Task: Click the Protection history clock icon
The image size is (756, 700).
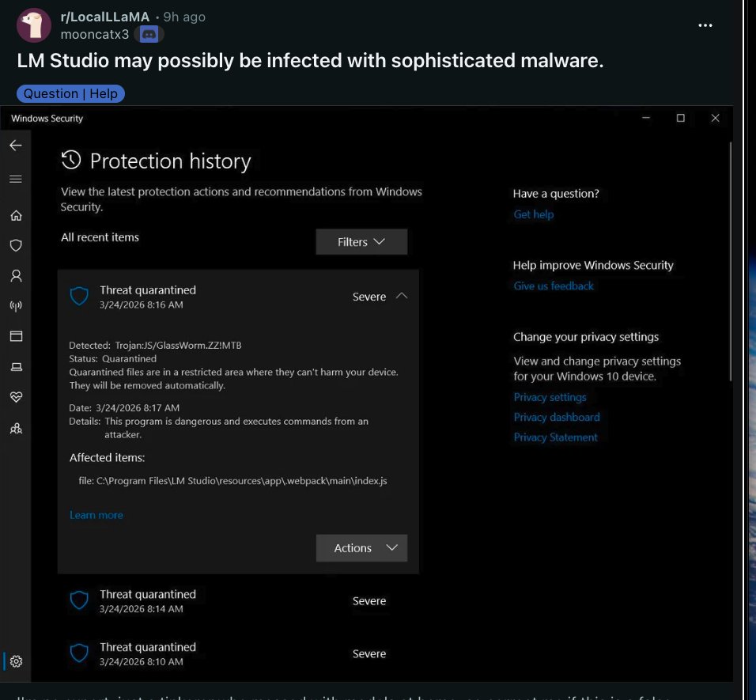Action: click(71, 160)
